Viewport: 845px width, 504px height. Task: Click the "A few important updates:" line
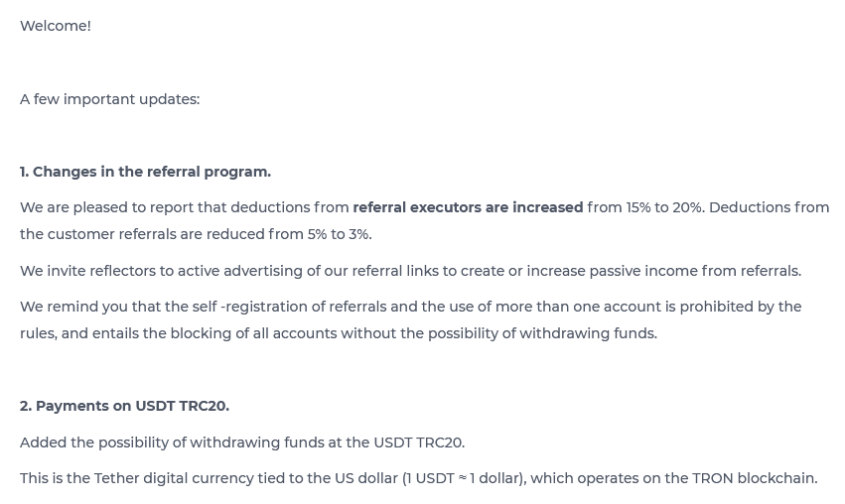tap(109, 99)
